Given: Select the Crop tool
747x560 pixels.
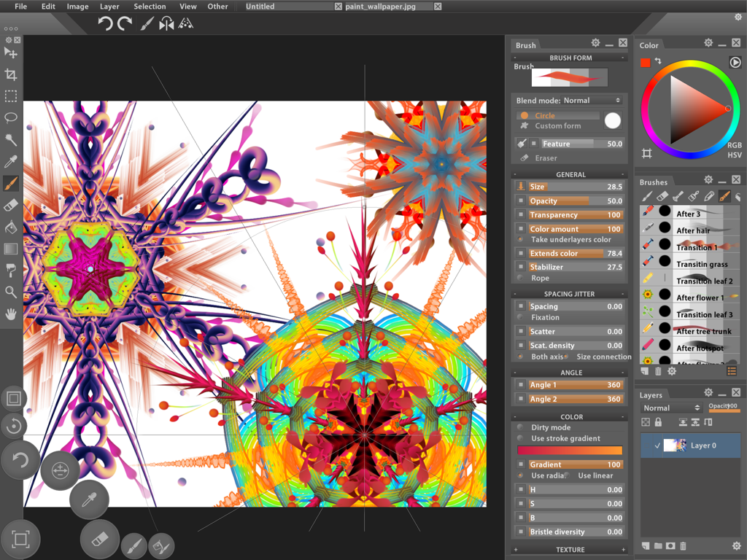Looking at the screenshot, I should click(x=11, y=74).
